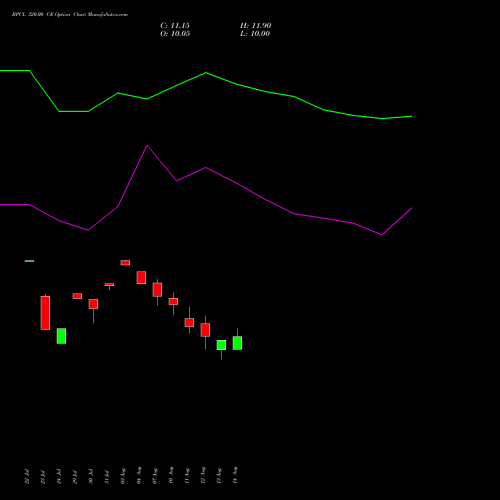Click the open value O: 10.05

[175, 34]
